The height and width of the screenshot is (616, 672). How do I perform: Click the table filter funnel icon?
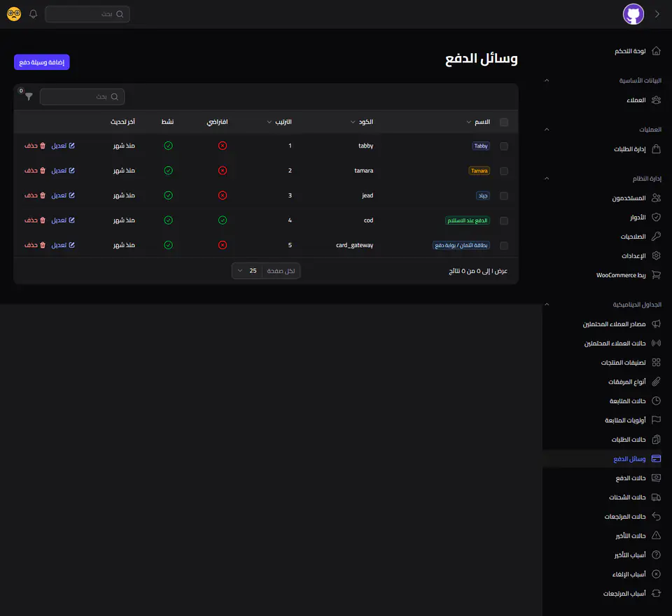[x=29, y=97]
